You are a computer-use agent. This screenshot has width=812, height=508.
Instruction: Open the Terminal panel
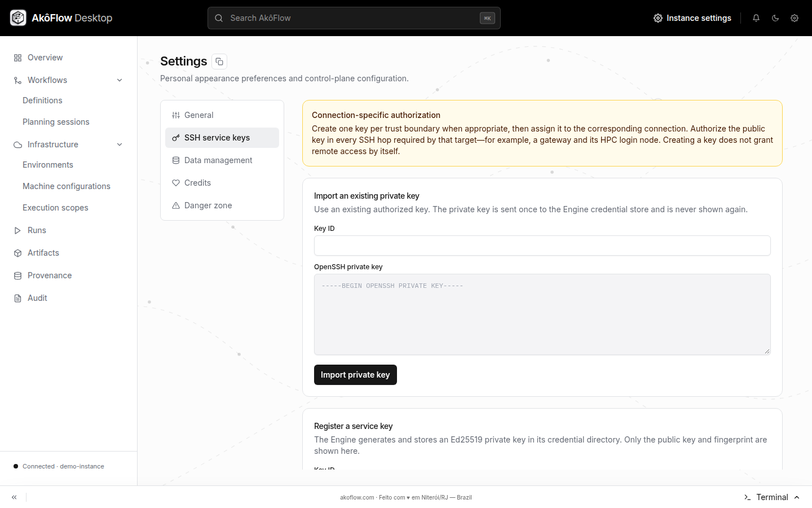[771, 497]
